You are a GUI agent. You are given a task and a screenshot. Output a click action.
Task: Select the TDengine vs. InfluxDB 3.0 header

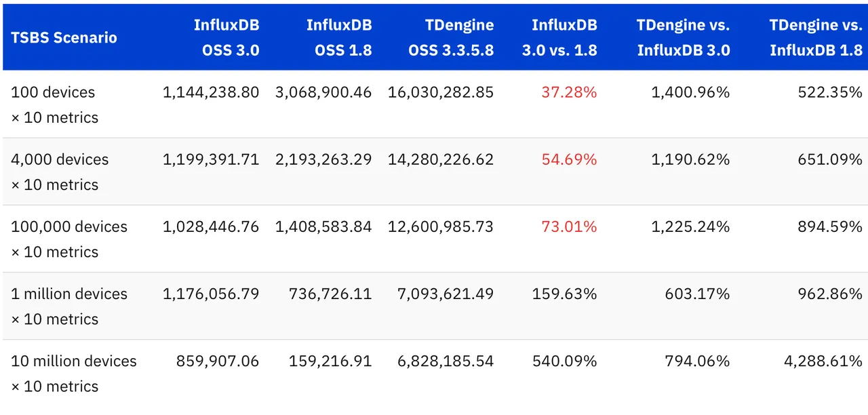[684, 37]
